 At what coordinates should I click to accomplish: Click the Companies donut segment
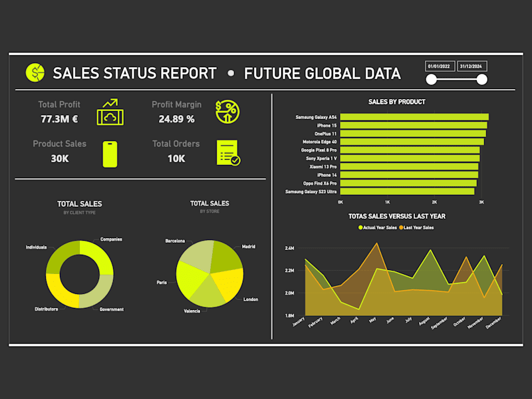tap(98, 254)
